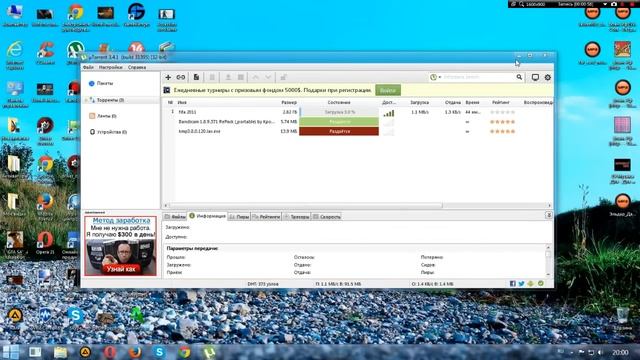The width and height of the screenshot is (640, 360).
Task: Click the Узнай как ad button
Action: (121, 269)
